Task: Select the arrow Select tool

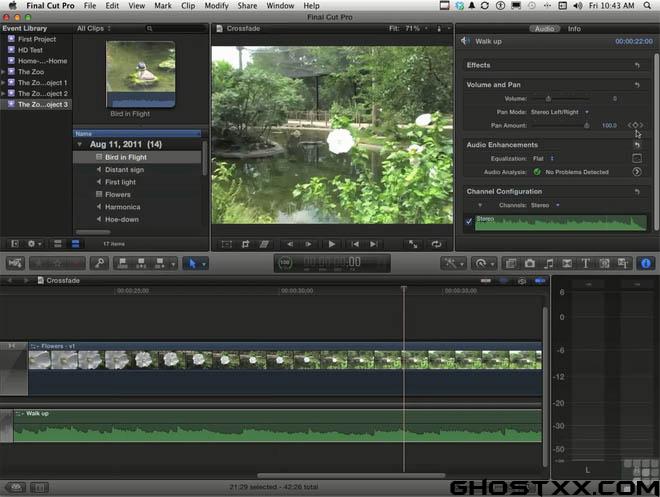Action: [x=192, y=263]
